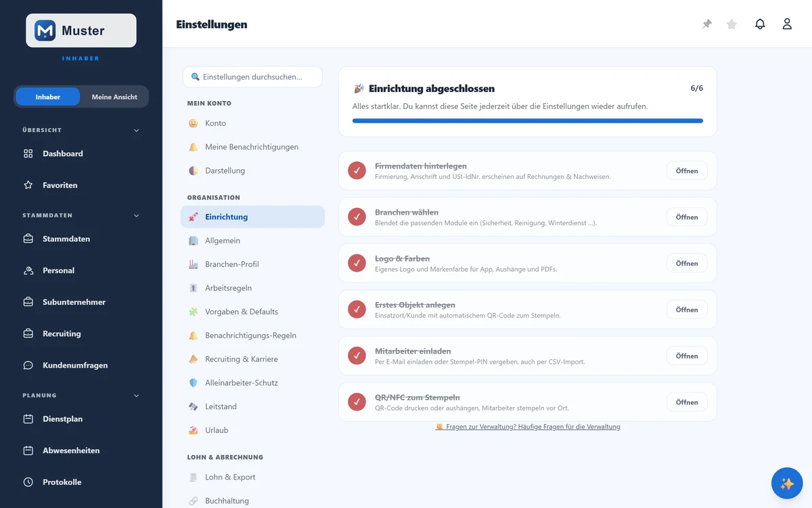Click the Favoriten star icon in sidebar
The height and width of the screenshot is (508, 812).
pyautogui.click(x=28, y=185)
